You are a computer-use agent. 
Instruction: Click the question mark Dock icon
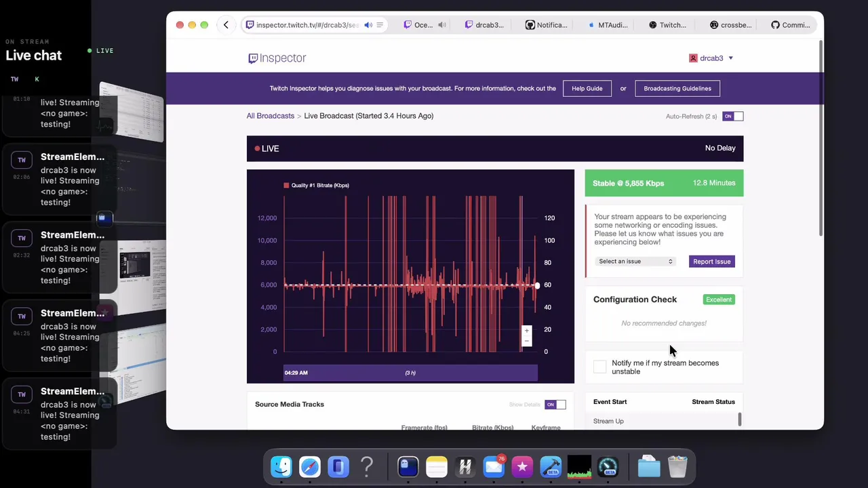pyautogui.click(x=367, y=466)
